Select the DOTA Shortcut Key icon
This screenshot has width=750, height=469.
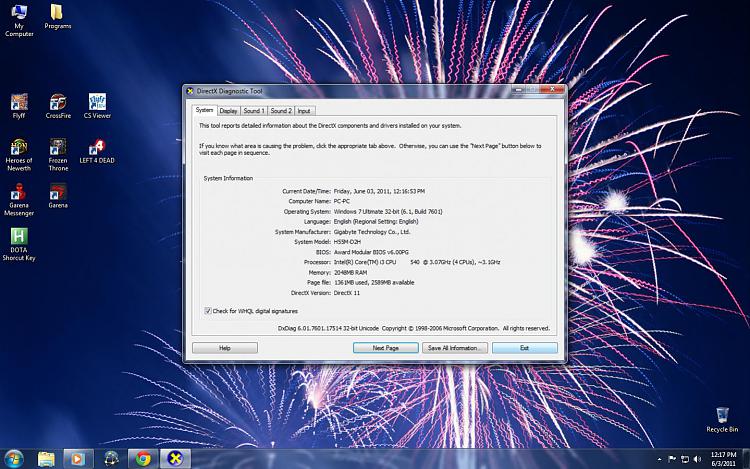click(19, 244)
